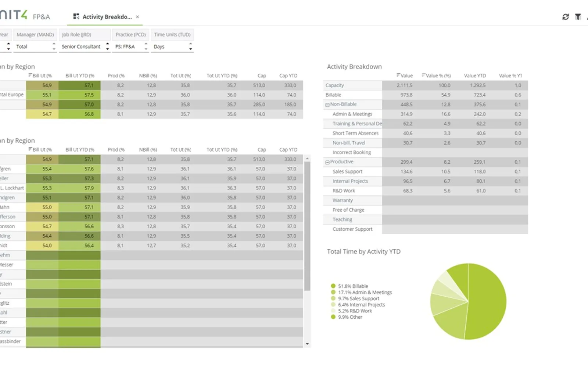Click the Time Units (TUD) filter label
This screenshot has width=588, height=368.
(172, 35)
